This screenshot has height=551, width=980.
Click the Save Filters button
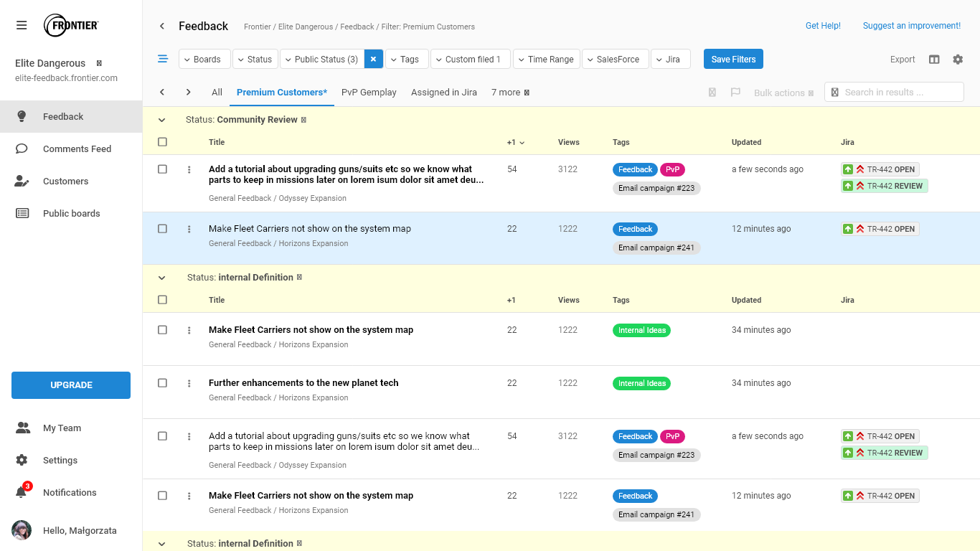733,59
